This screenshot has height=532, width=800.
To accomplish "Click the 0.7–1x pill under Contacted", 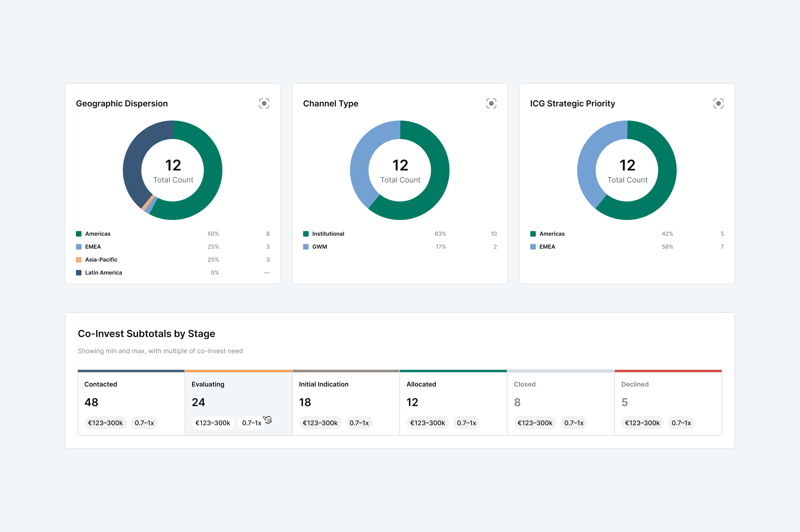I will (144, 423).
